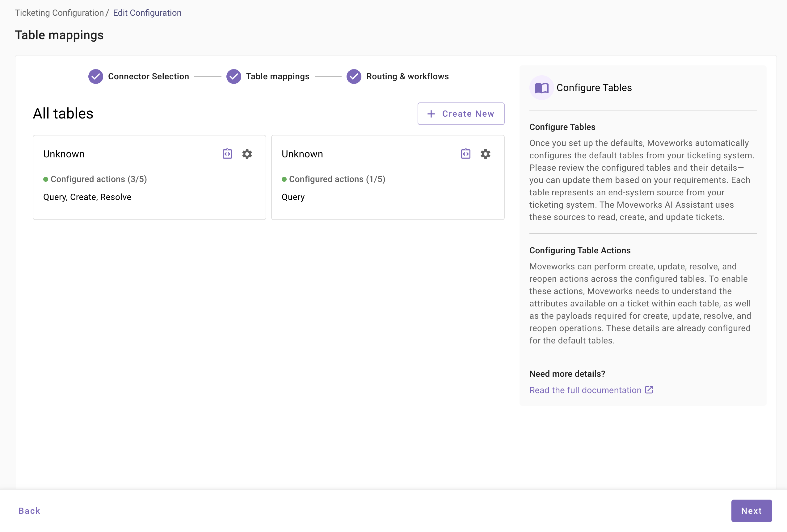Image resolution: width=787 pixels, height=532 pixels.
Task: Go to Routing & workflows step
Action: [x=407, y=77]
